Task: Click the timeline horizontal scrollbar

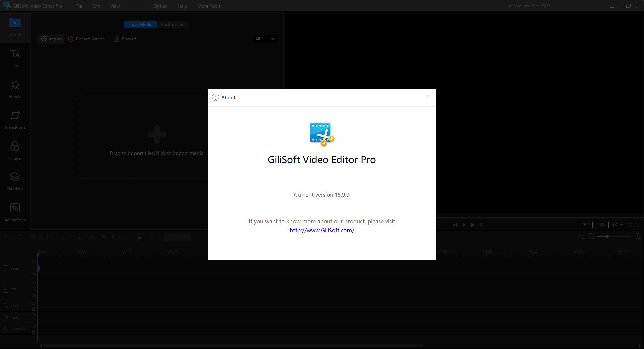Action: tap(234, 345)
